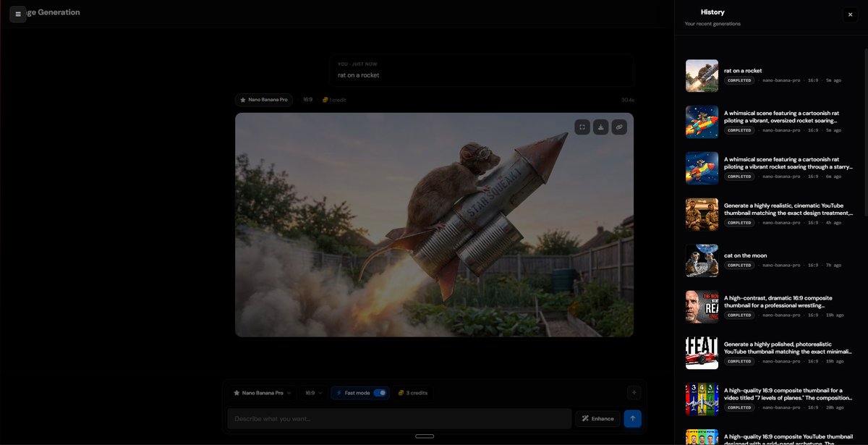Open the Nano Banana Pro model dropdown
The width and height of the screenshot is (868, 445).
click(262, 393)
